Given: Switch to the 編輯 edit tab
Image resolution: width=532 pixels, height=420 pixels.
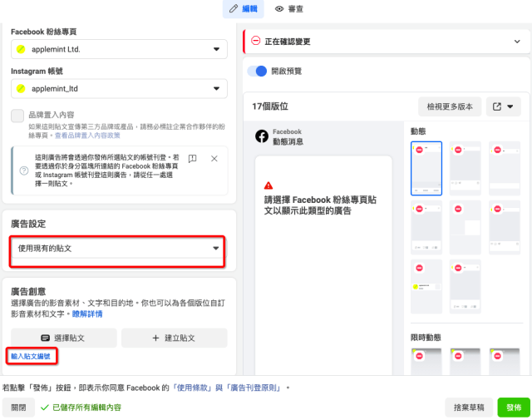Looking at the screenshot, I should (244, 9).
